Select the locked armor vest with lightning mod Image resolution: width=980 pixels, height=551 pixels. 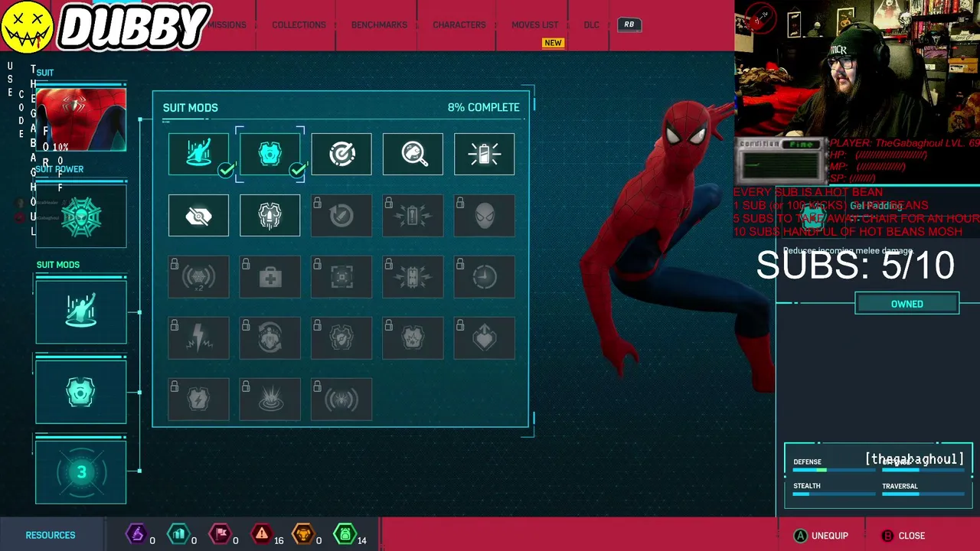coord(198,399)
